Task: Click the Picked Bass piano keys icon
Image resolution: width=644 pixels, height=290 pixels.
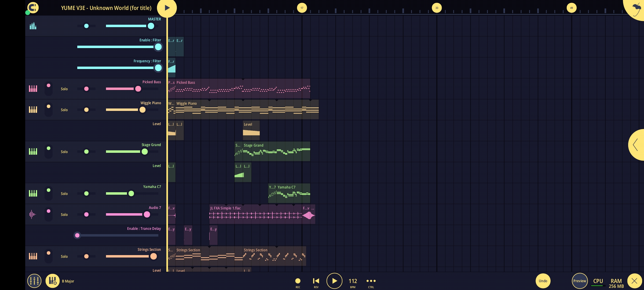Action: point(33,89)
